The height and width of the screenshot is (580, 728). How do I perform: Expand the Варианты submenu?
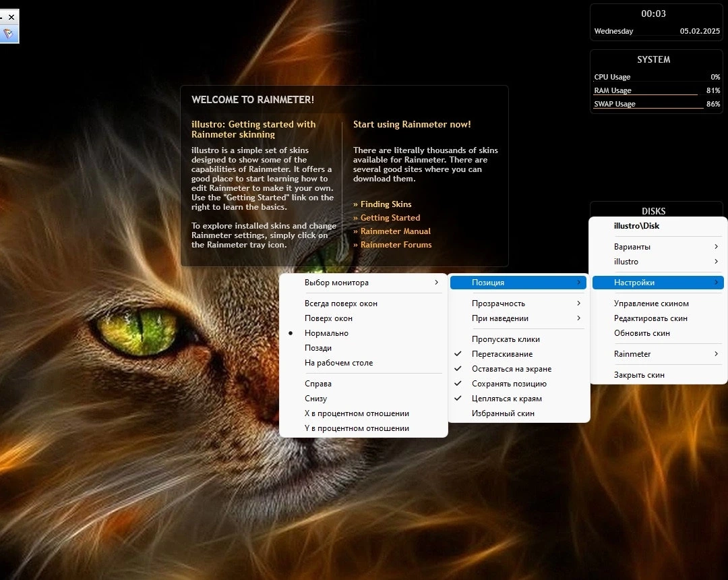pyautogui.click(x=658, y=247)
